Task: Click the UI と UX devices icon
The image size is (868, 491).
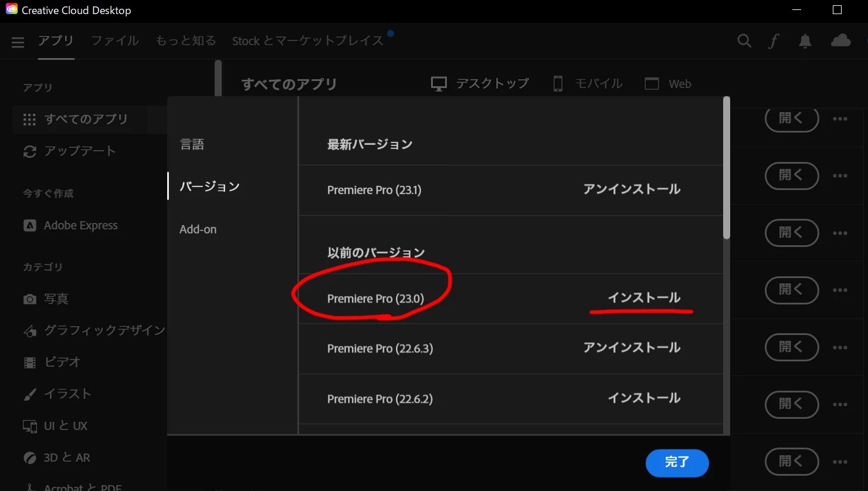Action: coord(29,426)
